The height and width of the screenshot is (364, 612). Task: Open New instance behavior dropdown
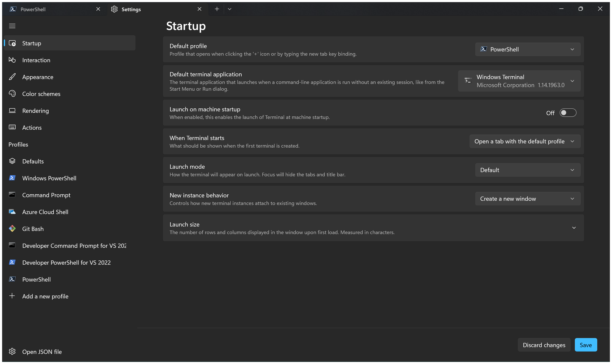[x=528, y=199]
